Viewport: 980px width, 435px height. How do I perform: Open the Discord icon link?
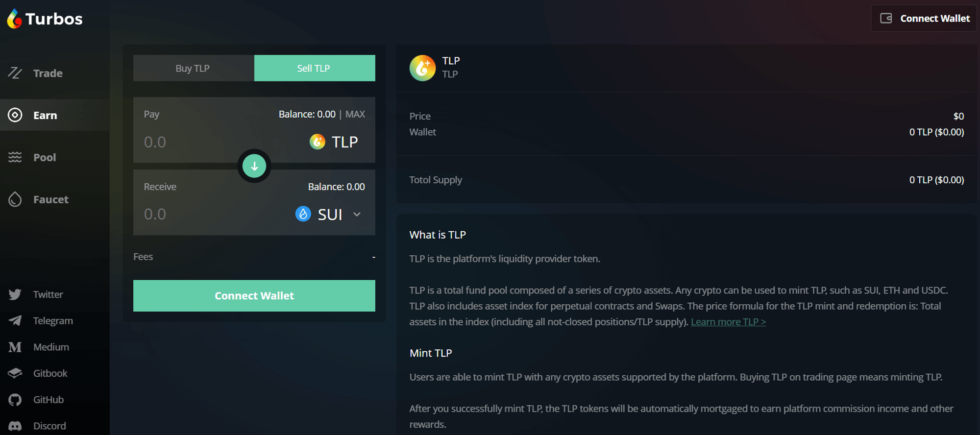coord(15,426)
